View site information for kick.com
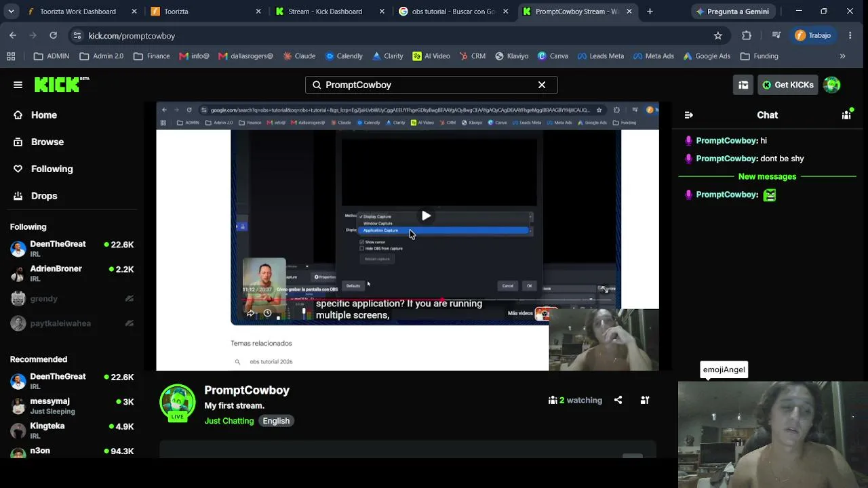This screenshot has height=488, width=868. [77, 35]
